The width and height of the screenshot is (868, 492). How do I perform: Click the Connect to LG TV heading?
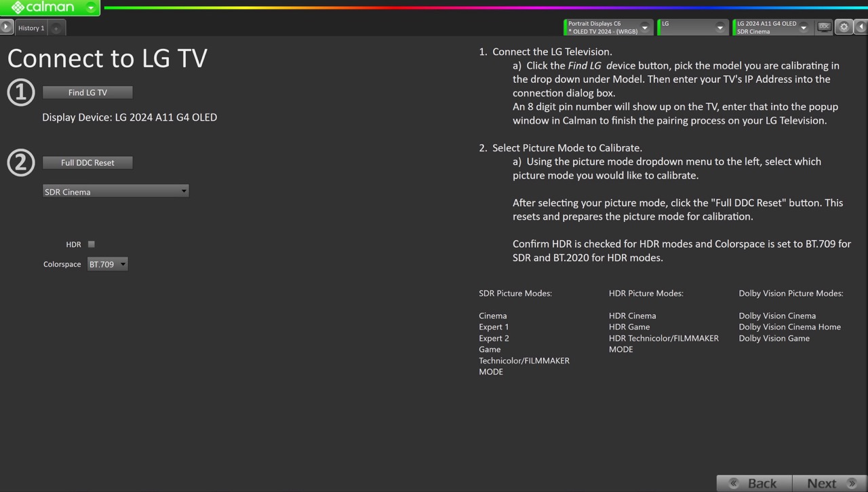pyautogui.click(x=107, y=58)
